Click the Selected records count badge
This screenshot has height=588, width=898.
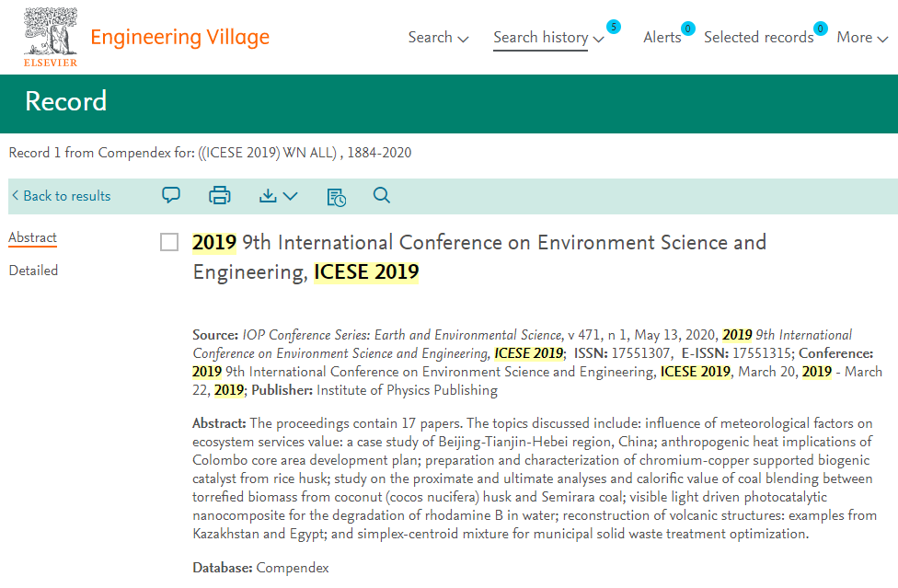pyautogui.click(x=820, y=28)
